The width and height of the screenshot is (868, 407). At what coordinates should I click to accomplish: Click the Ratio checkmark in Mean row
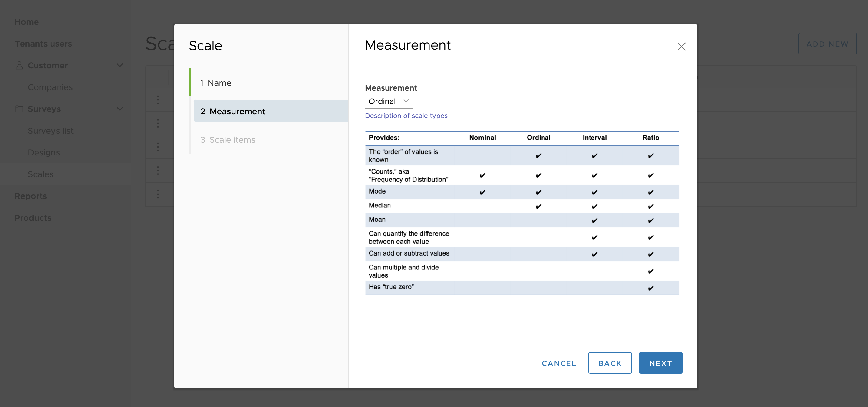pyautogui.click(x=650, y=220)
